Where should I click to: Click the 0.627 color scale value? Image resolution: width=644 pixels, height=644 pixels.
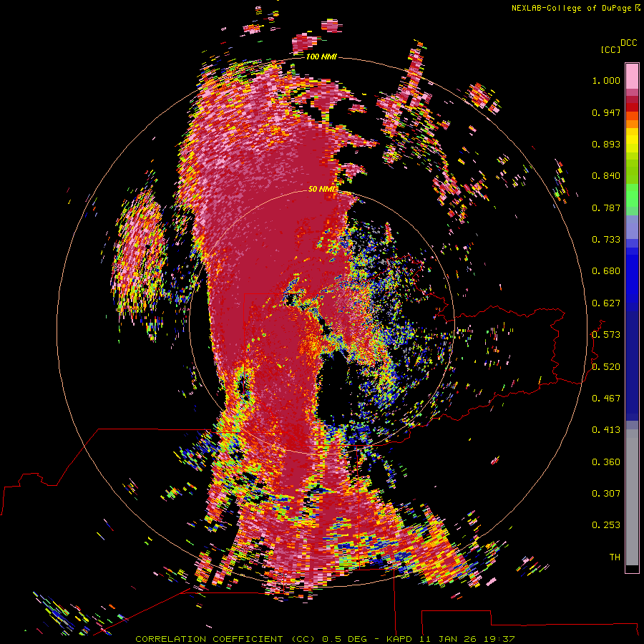click(606, 303)
